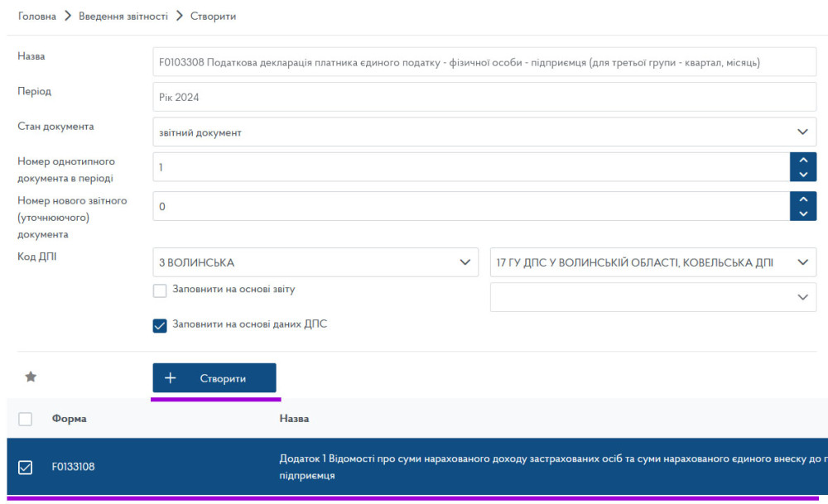Expand the empty report selection dropdown

coord(652,297)
